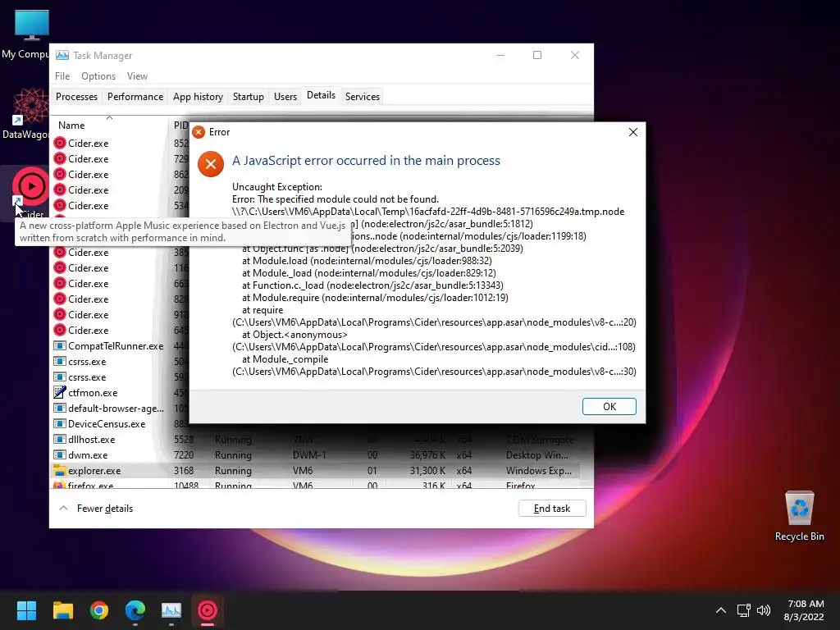Select the DataWagon desktop shortcut

(x=27, y=113)
